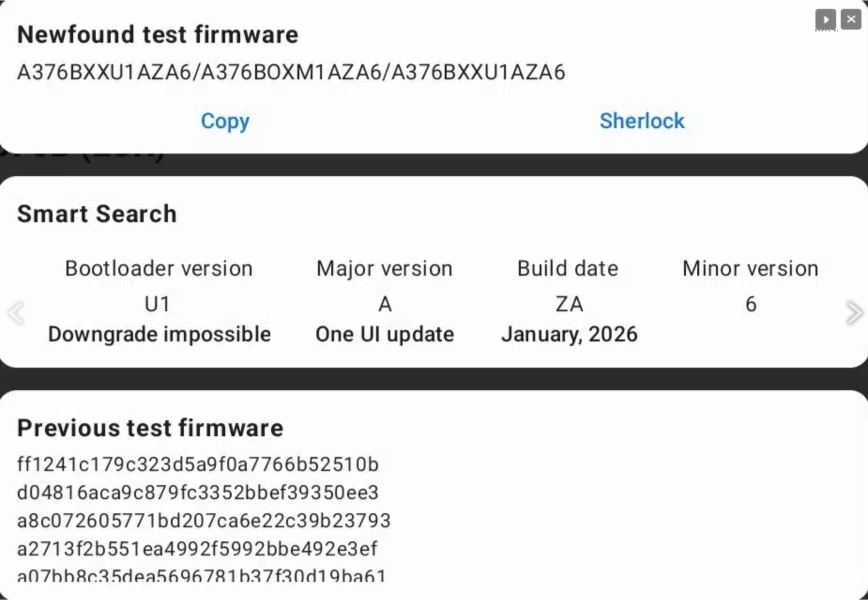The image size is (868, 601).
Task: Select the Minor version label
Action: [750, 269]
